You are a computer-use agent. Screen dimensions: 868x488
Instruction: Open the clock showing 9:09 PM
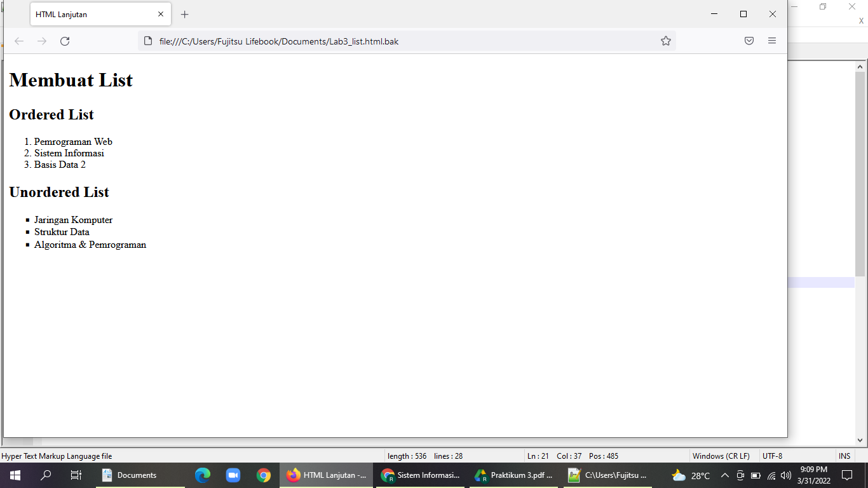pos(814,475)
